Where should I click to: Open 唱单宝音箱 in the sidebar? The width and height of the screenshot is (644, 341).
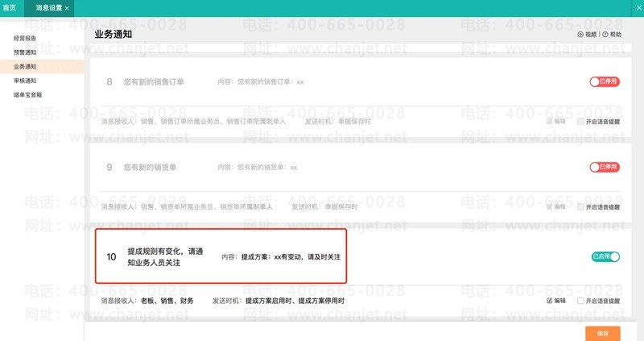tap(27, 94)
